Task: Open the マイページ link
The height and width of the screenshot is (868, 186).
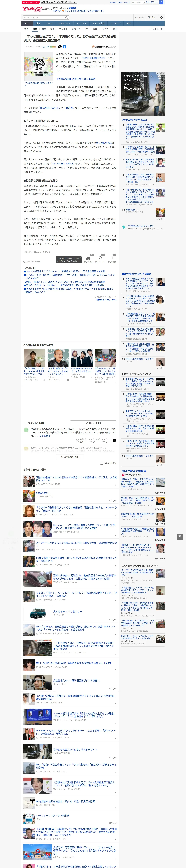Action: [139, 17]
